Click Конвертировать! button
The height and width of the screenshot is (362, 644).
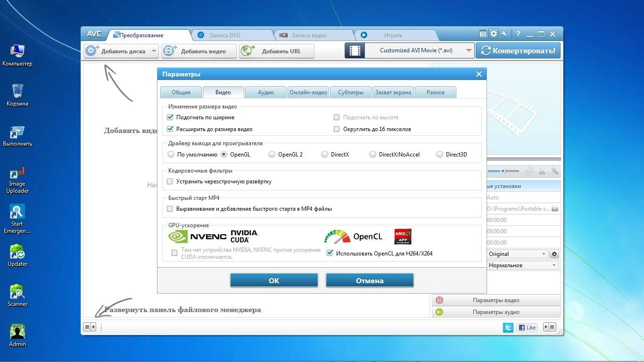coord(518,50)
